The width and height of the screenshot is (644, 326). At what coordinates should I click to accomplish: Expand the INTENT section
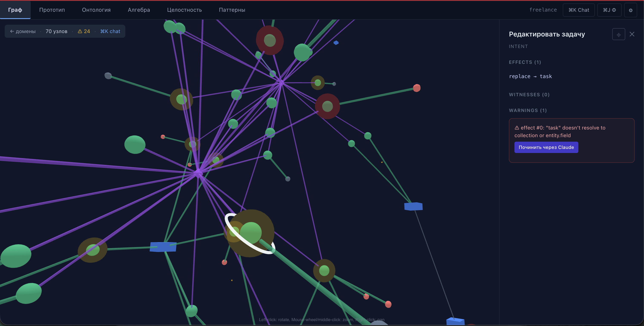(518, 47)
